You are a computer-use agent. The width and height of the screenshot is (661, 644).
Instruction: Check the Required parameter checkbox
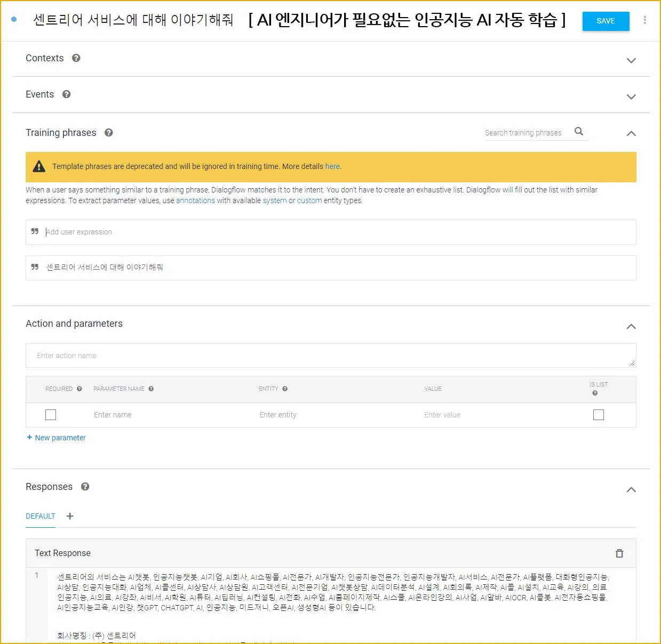tap(51, 415)
